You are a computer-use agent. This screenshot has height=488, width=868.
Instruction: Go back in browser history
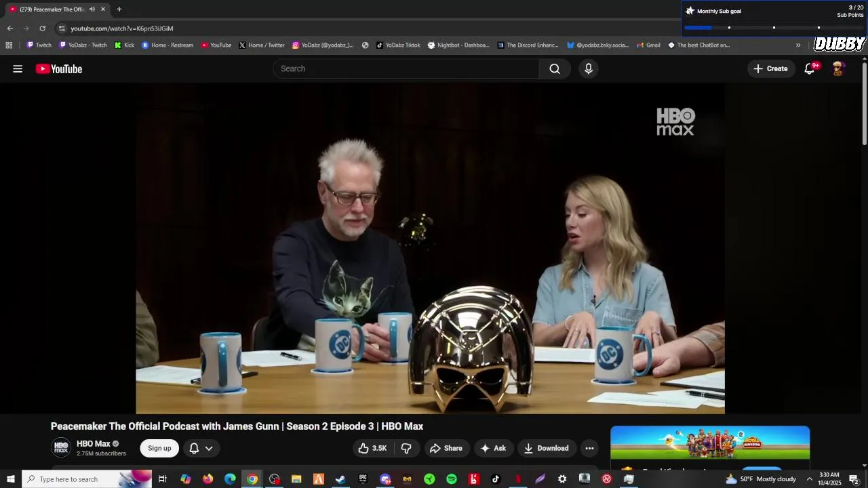tap(9, 28)
